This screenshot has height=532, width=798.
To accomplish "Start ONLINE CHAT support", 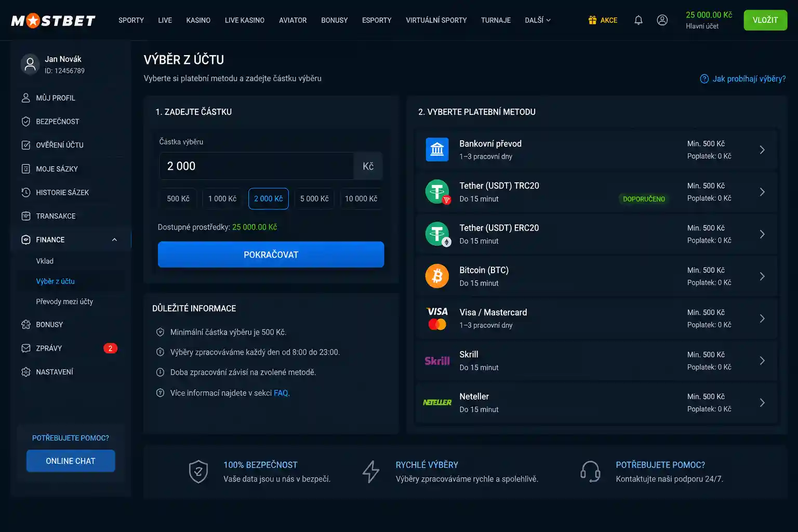I will coord(71,461).
